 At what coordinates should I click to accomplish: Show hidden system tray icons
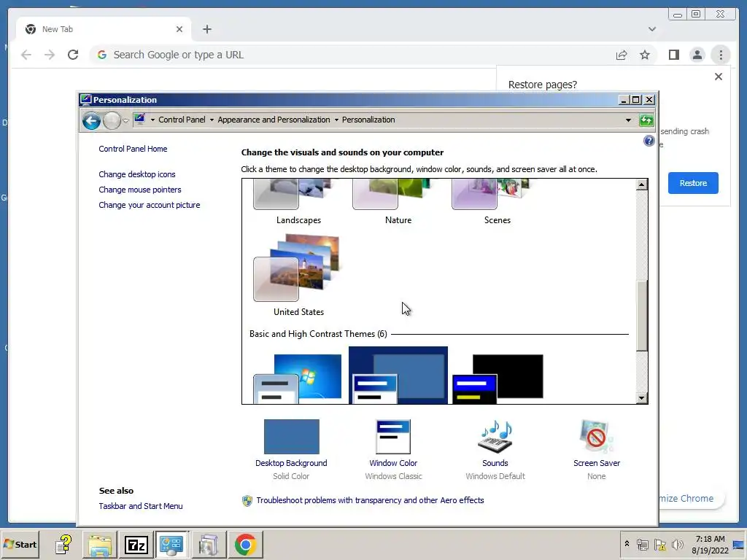627,544
